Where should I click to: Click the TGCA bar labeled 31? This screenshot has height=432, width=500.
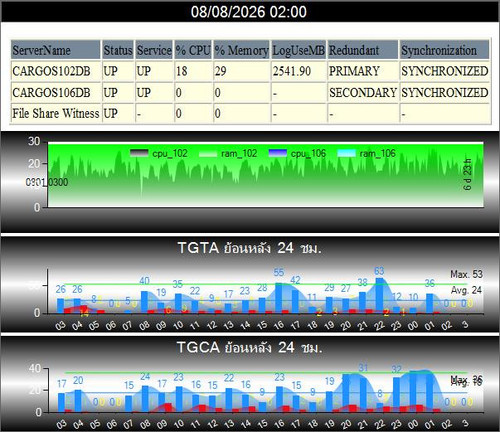tap(363, 395)
